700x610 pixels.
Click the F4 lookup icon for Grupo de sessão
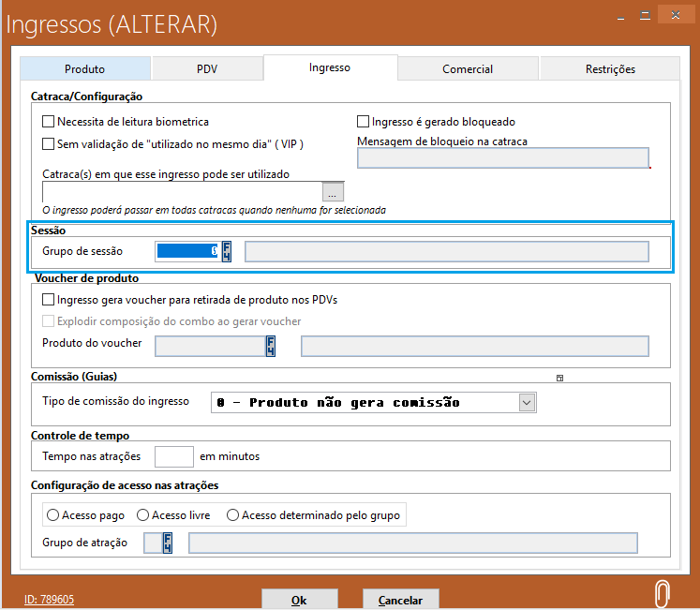click(x=227, y=251)
